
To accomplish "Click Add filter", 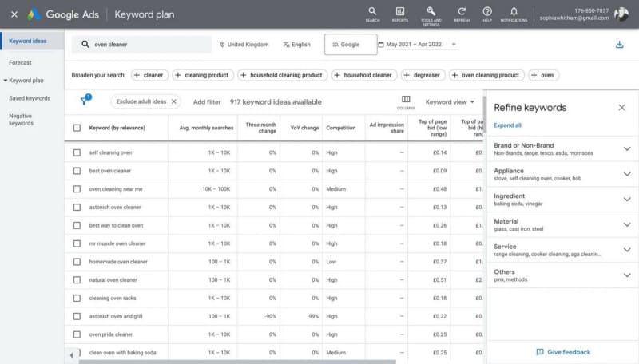I will tap(207, 102).
